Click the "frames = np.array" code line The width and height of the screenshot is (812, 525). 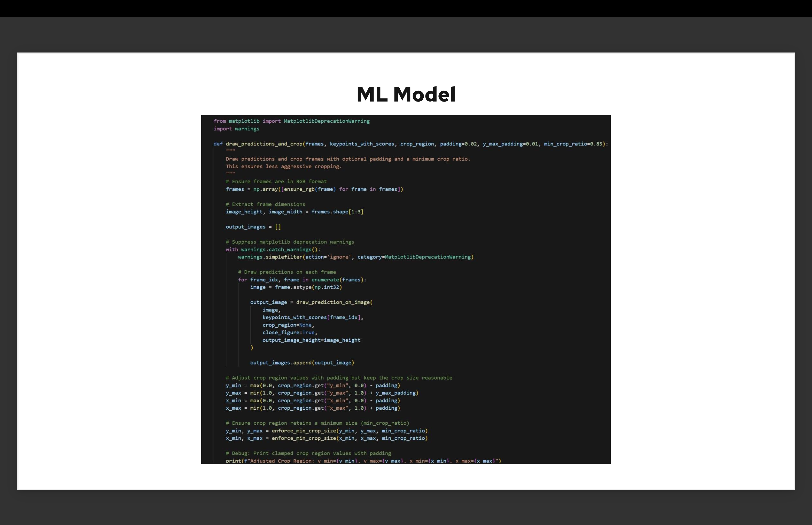pos(314,189)
